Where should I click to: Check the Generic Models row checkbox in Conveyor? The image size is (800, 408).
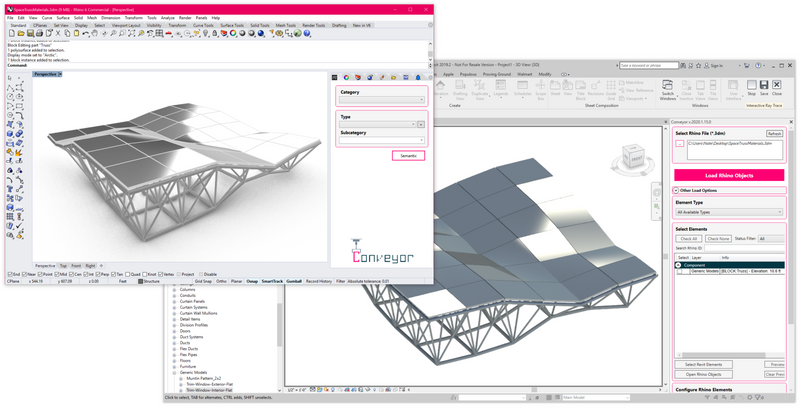(679, 272)
